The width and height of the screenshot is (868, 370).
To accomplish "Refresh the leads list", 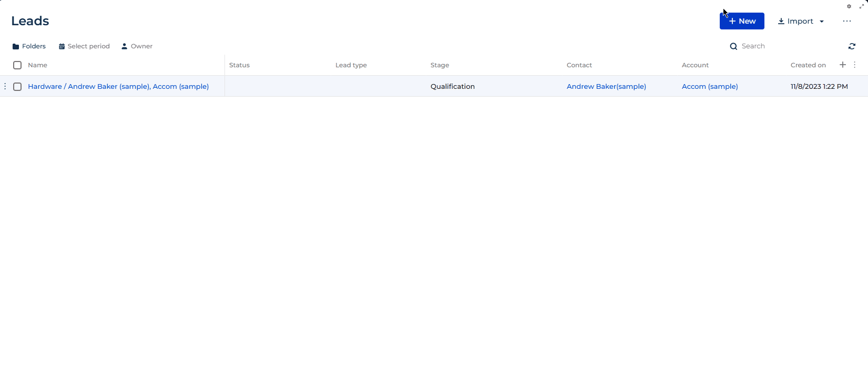I will click(x=852, y=46).
